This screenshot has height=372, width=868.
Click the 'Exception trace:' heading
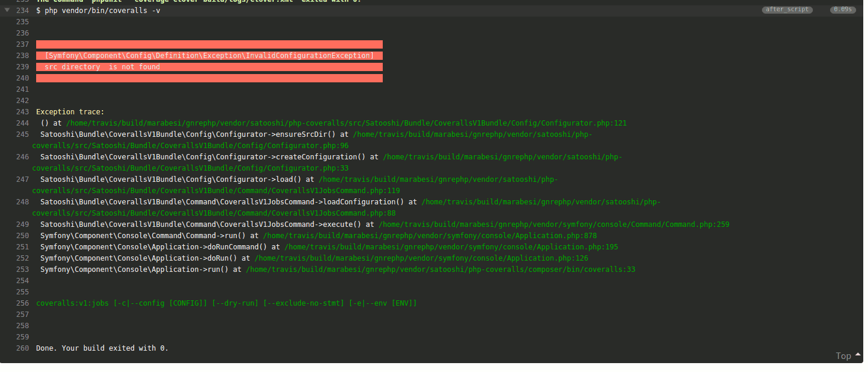(x=70, y=112)
